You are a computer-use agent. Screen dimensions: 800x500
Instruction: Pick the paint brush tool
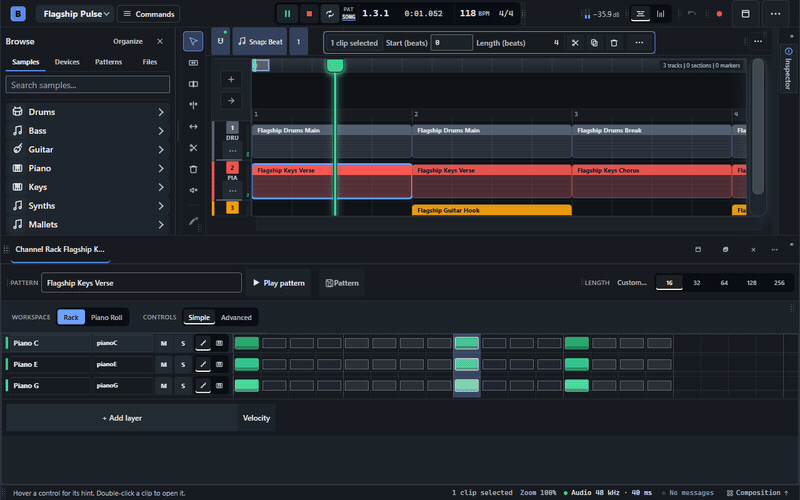pos(193,221)
